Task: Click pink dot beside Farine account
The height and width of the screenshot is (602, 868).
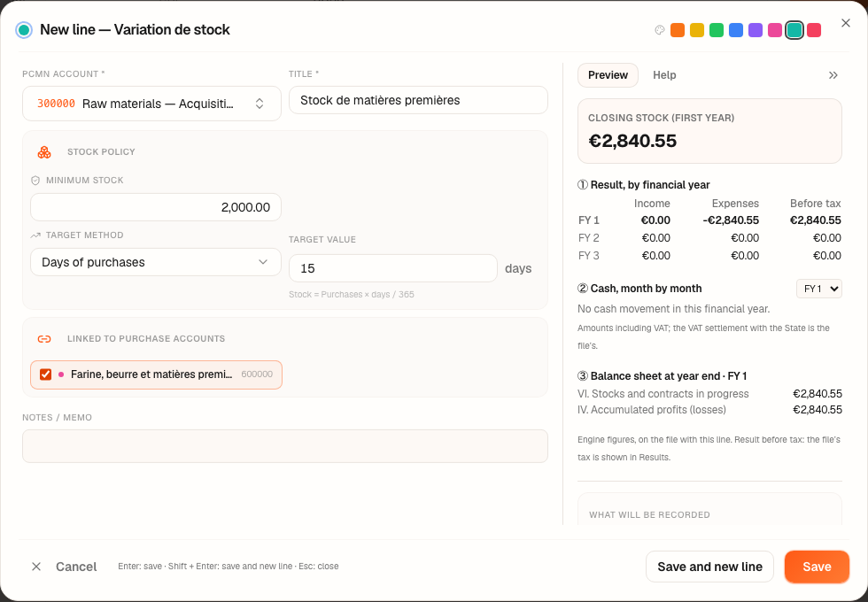Action: (61, 374)
